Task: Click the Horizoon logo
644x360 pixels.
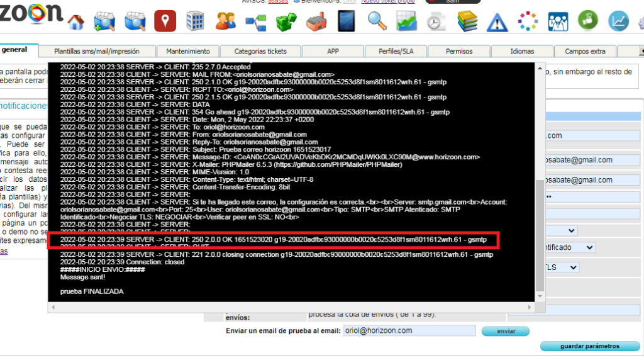Action: click(31, 14)
